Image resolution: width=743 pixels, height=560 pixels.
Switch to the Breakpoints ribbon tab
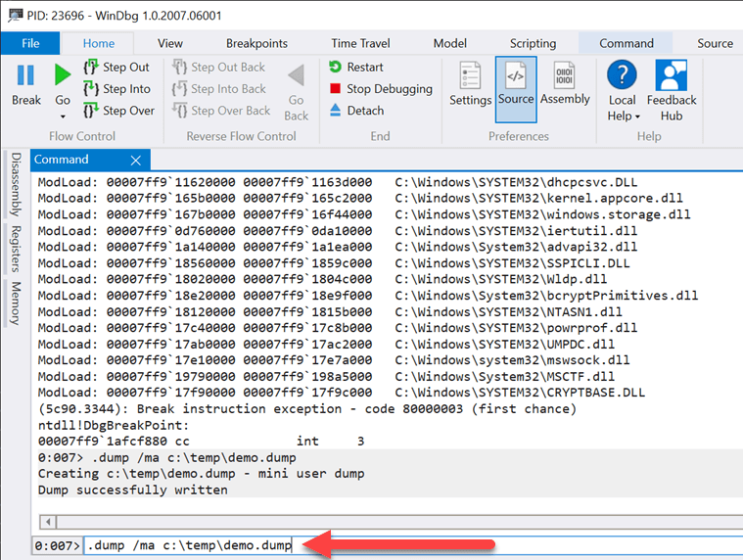(x=256, y=43)
